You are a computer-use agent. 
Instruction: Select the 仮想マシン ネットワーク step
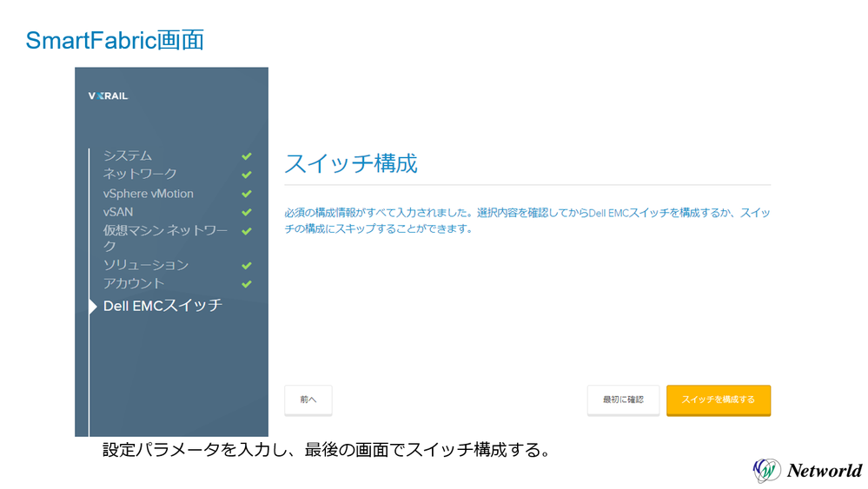(x=165, y=238)
